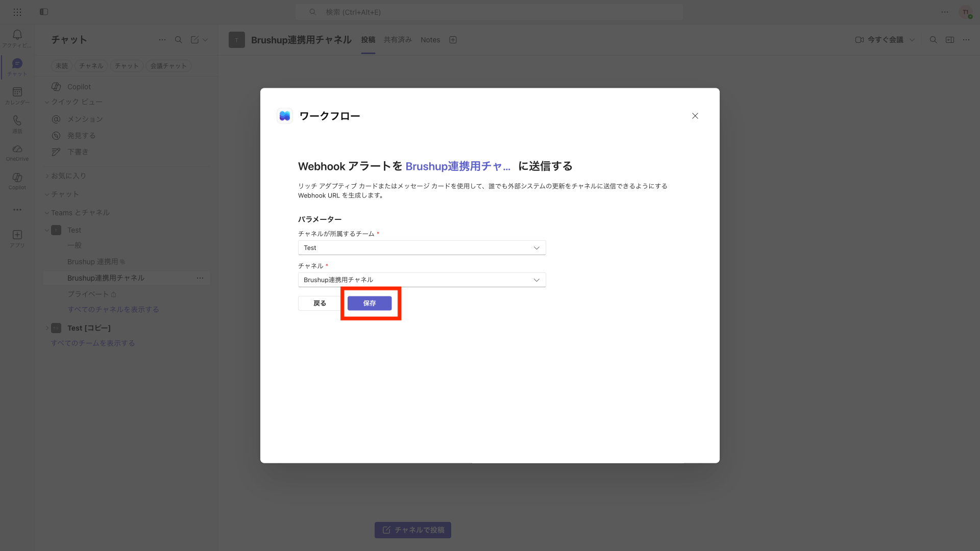Close the Workflow dialog
Image resolution: width=980 pixels, height=551 pixels.
pyautogui.click(x=695, y=116)
